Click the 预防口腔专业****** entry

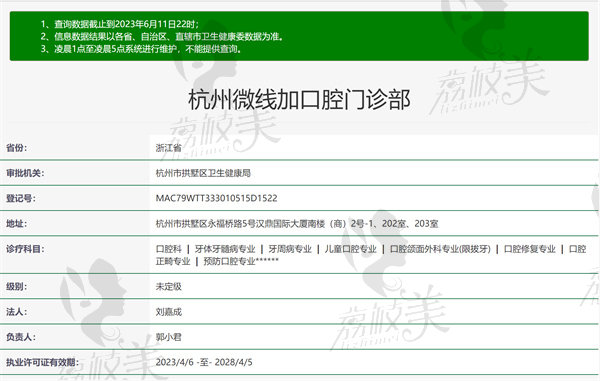[241, 261]
